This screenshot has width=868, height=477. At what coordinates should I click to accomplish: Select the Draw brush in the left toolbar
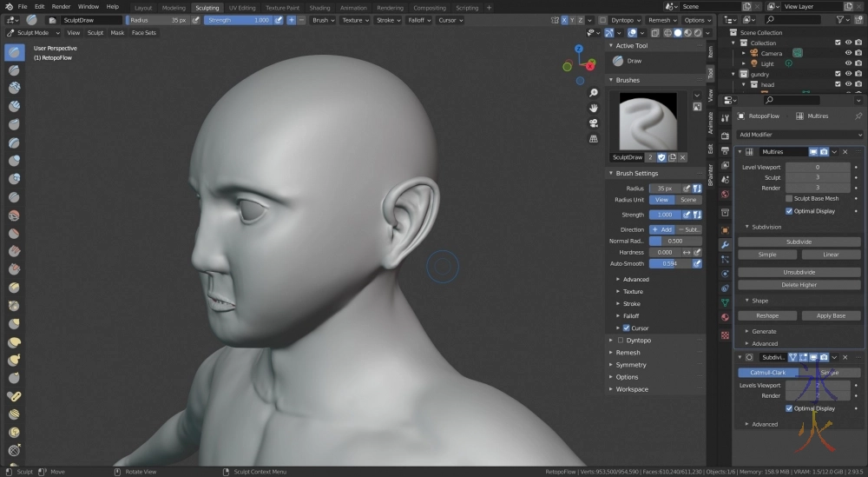15,52
